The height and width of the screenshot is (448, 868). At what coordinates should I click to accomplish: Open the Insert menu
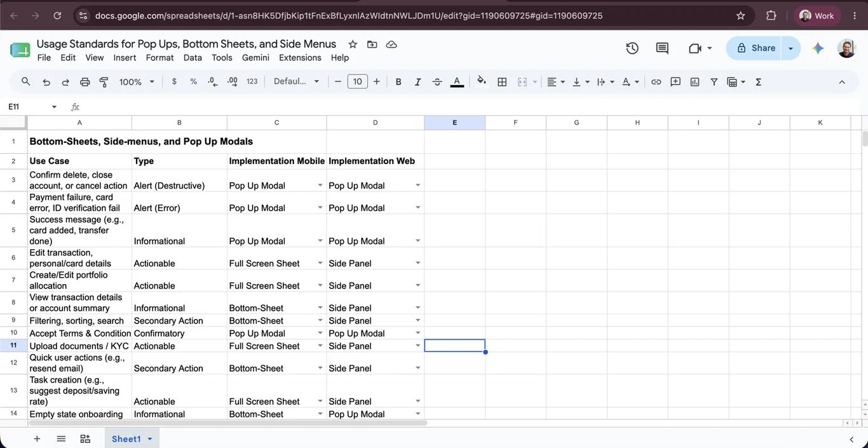click(125, 57)
